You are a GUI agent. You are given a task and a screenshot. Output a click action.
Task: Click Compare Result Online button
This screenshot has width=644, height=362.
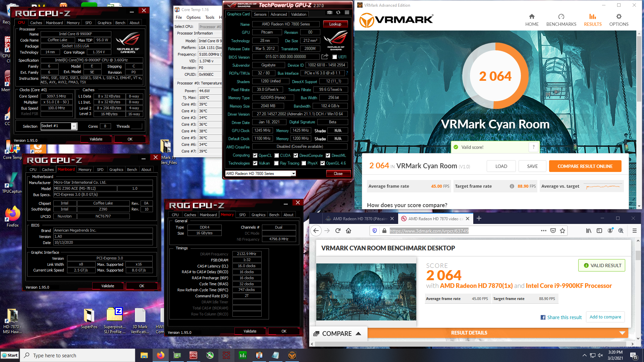(585, 166)
